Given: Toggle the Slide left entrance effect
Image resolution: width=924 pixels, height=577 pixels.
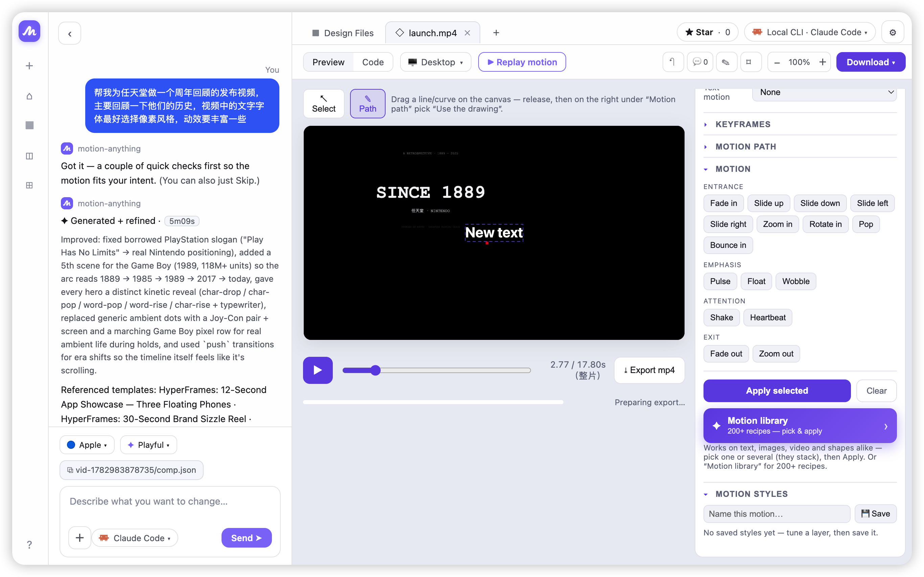Looking at the screenshot, I should point(872,203).
